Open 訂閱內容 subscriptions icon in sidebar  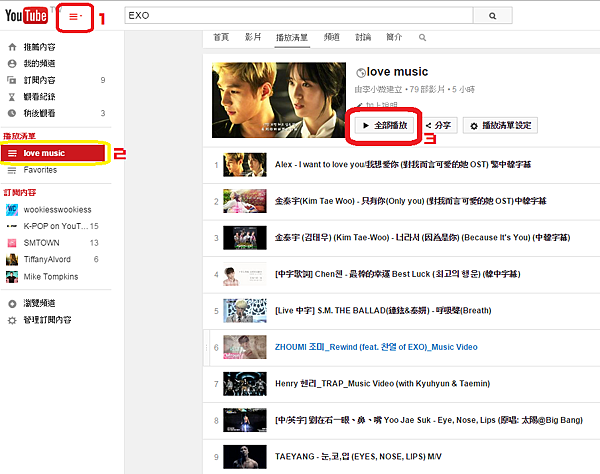[12, 80]
